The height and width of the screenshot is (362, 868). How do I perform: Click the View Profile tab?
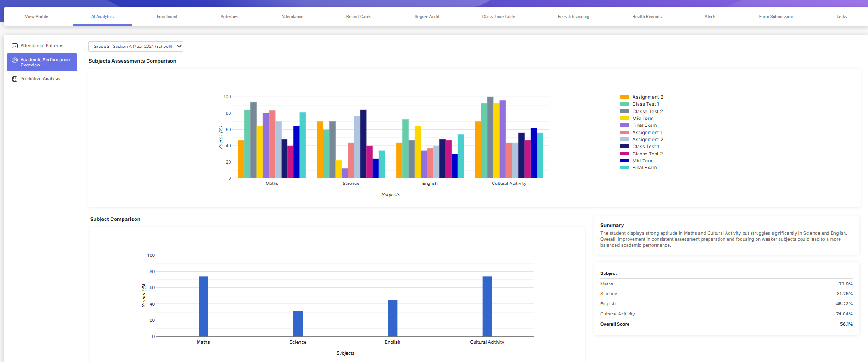(x=36, y=17)
